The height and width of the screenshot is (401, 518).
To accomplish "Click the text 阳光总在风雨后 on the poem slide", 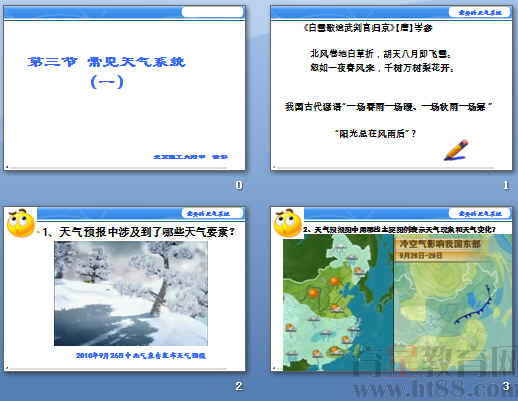I will coord(376,134).
